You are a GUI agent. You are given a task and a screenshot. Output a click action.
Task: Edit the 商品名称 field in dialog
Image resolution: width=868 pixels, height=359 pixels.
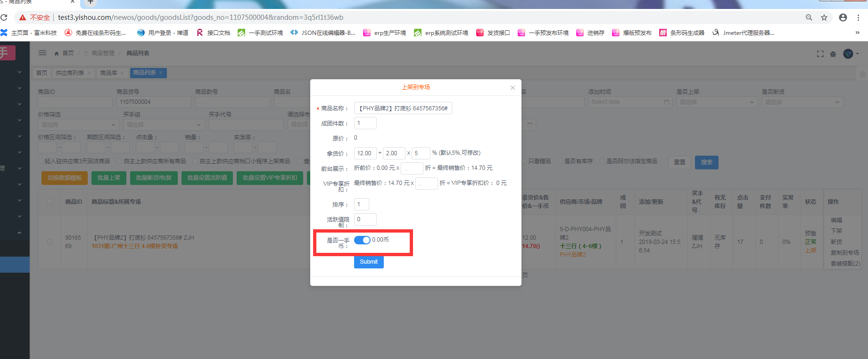[x=403, y=109]
